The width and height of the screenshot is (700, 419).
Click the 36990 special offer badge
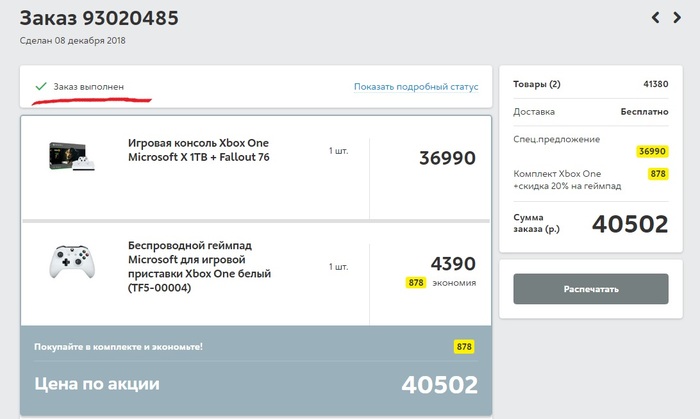(x=652, y=151)
